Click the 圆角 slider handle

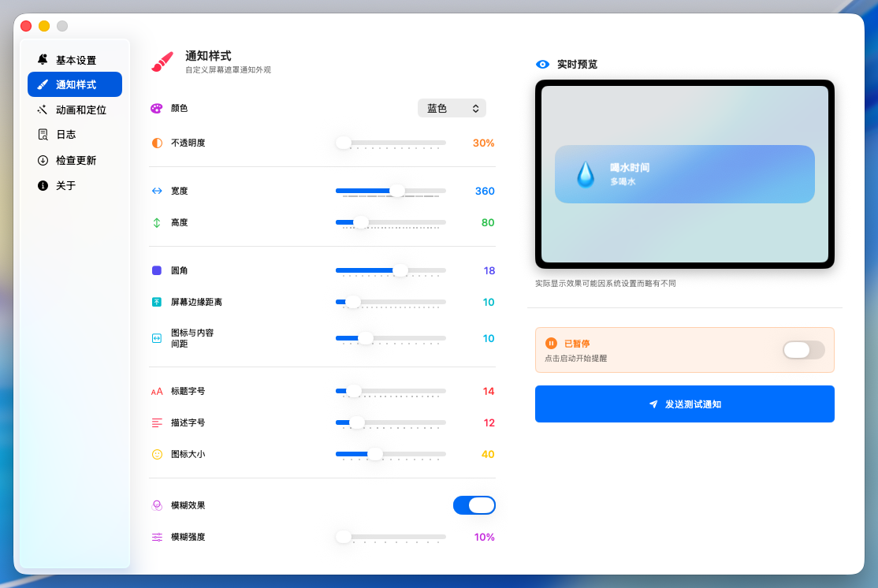(401, 270)
